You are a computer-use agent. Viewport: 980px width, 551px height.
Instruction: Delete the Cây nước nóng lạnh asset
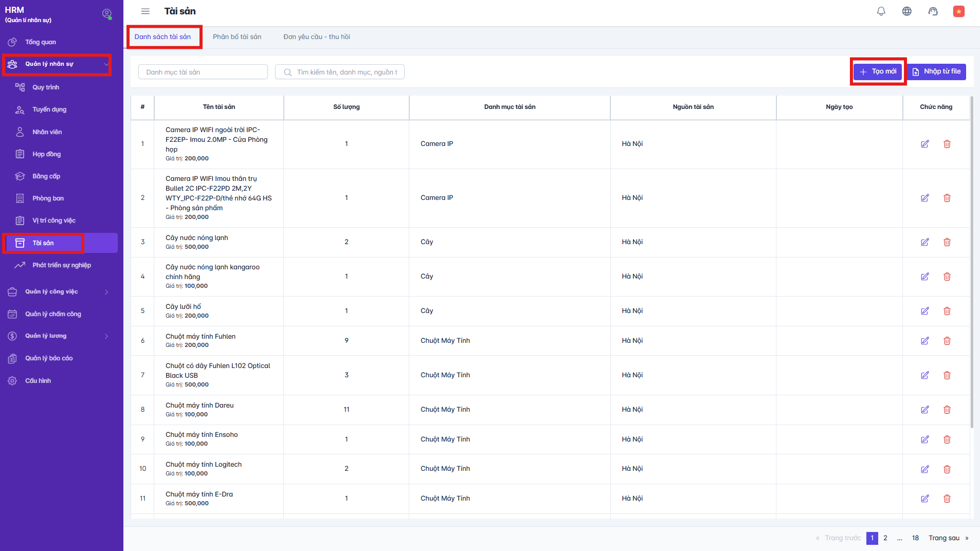point(947,242)
